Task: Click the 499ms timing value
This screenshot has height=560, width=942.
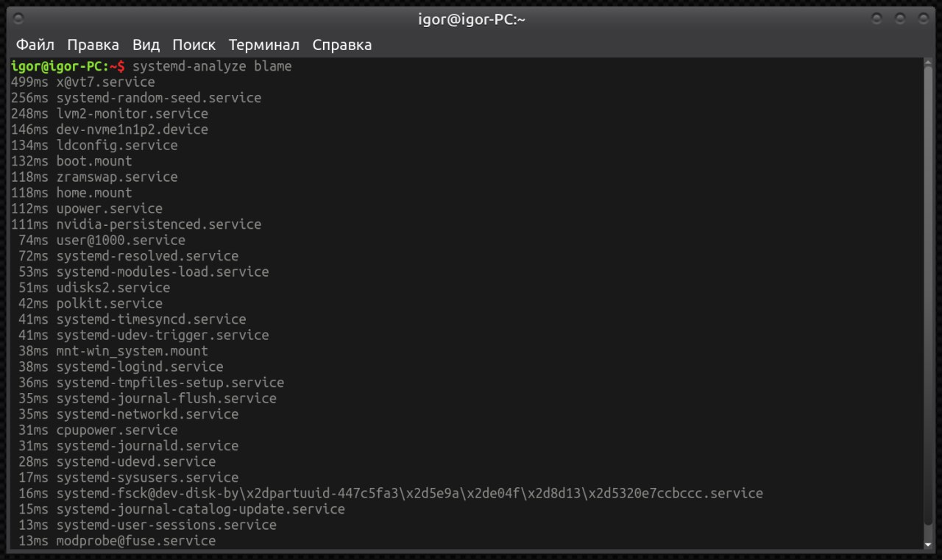Action: pyautogui.click(x=29, y=82)
